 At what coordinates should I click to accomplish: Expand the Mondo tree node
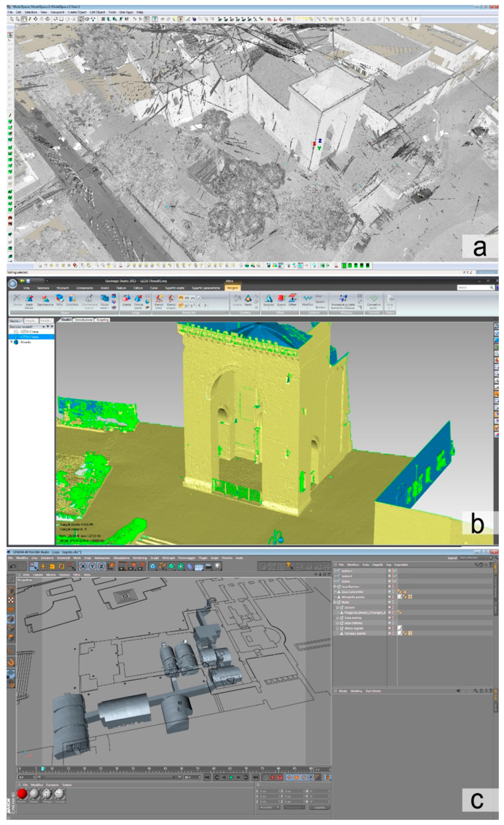click(12, 342)
